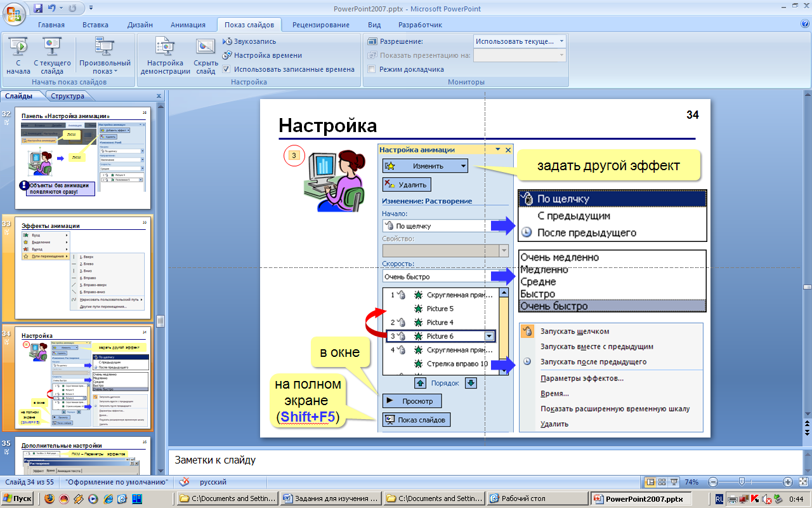The height and width of the screenshot is (508, 812).
Task: Undo the last action in the quick access toolbar
Action: tap(53, 9)
